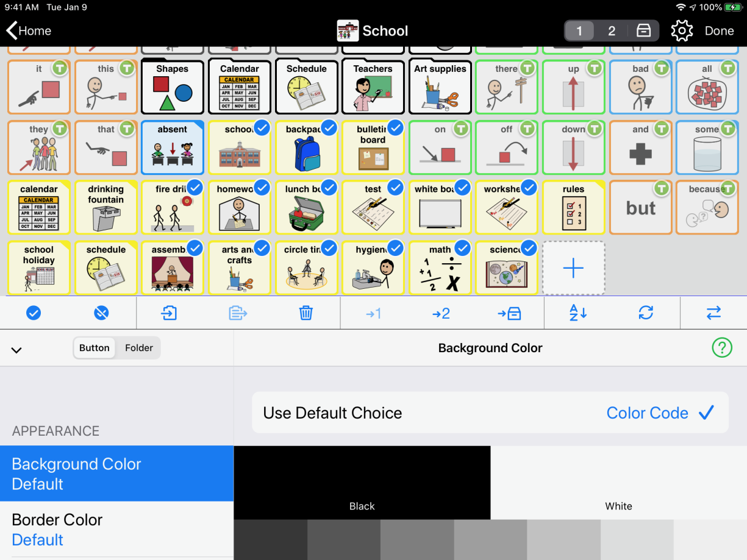747x560 pixels.
Task: Open settings via the gear icon
Action: [x=682, y=30]
